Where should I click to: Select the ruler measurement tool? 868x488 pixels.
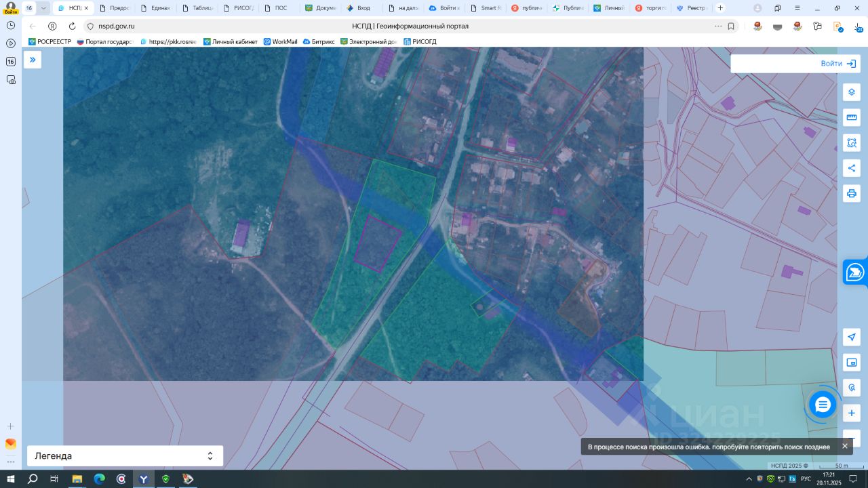(852, 118)
